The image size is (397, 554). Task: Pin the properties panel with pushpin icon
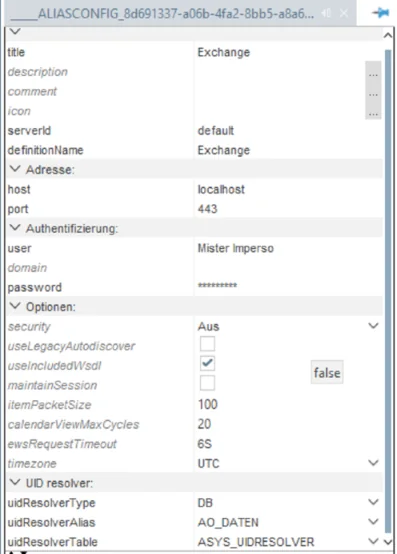[380, 13]
